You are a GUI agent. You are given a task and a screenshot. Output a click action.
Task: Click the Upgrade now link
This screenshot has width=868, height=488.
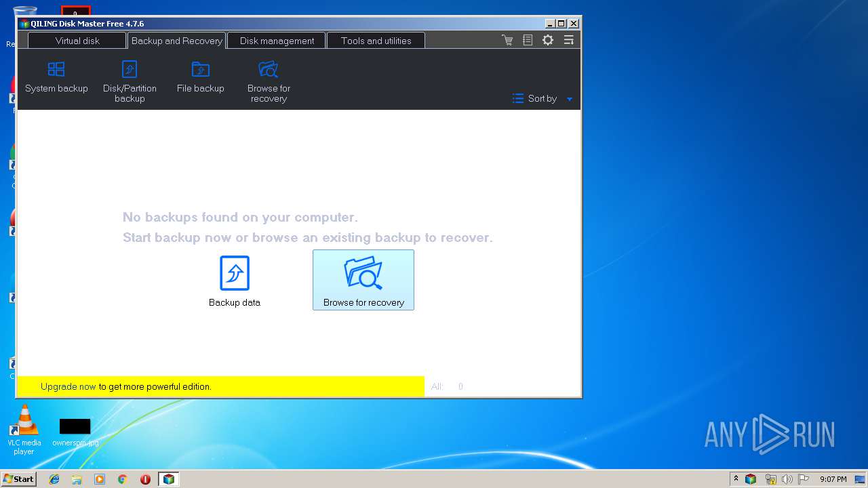point(68,387)
